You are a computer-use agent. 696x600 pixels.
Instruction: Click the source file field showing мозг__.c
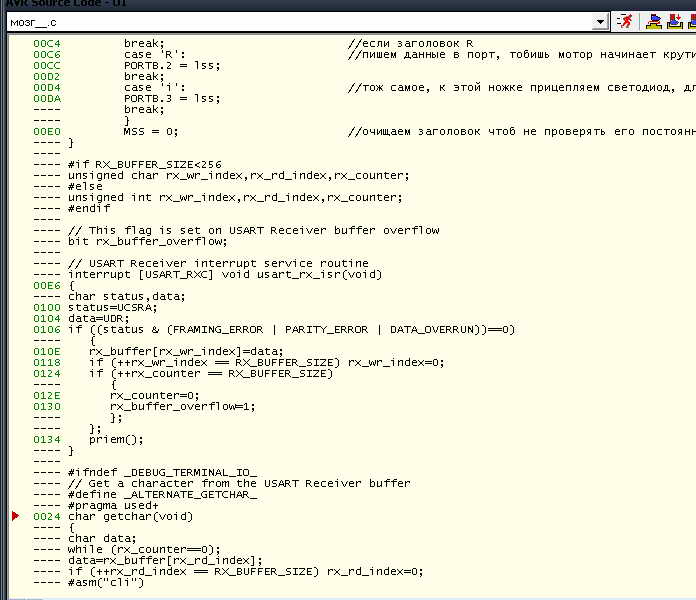click(300, 20)
